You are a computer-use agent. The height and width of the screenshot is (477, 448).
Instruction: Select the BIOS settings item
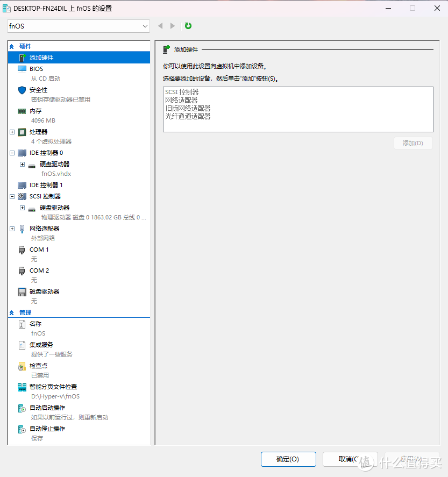36,69
